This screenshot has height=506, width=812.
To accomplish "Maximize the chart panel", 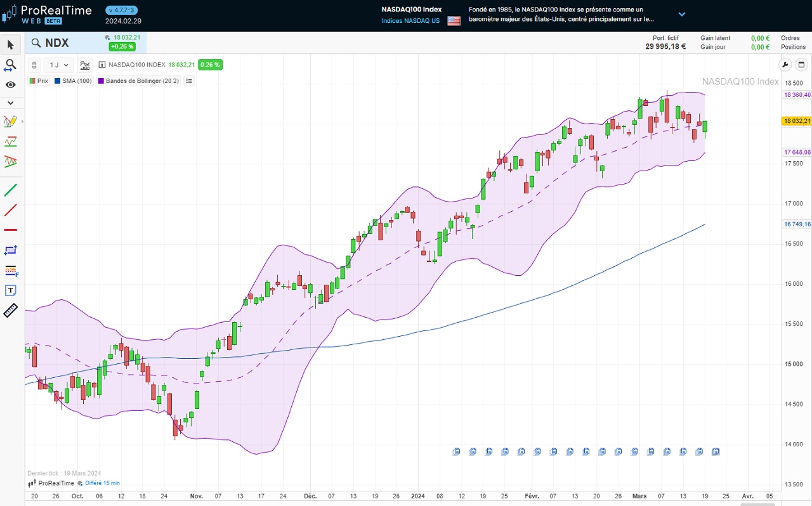I will coord(801,65).
